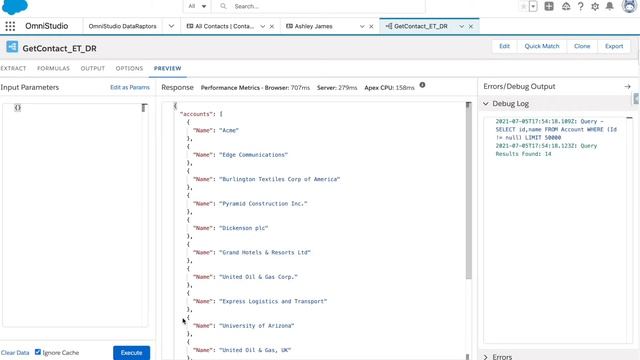Click the "accounts" JSON key
Screen dimensions: 640x360
[196, 114]
